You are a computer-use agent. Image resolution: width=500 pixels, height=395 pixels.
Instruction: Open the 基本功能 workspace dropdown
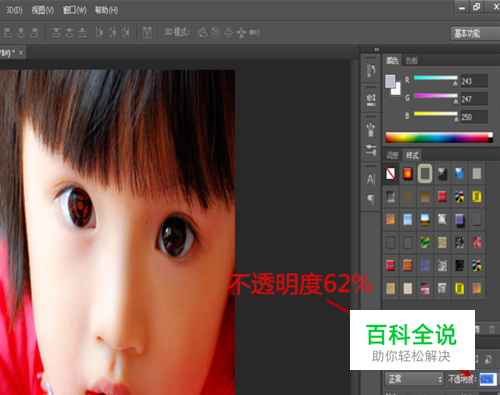(x=475, y=33)
